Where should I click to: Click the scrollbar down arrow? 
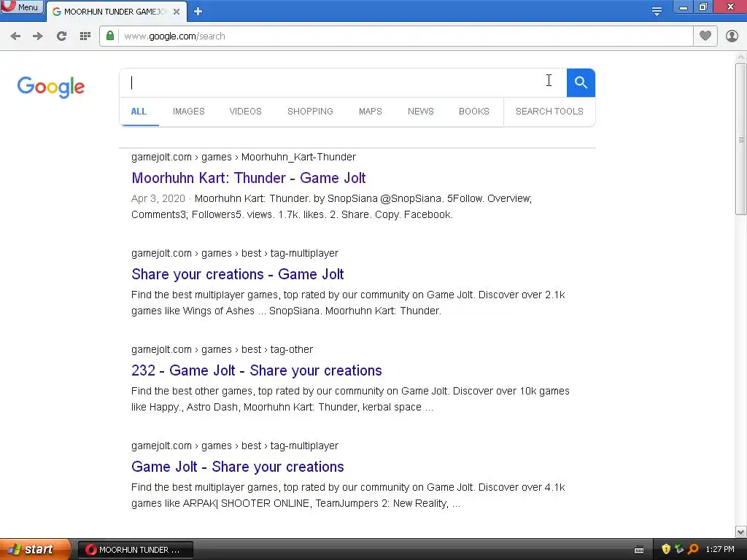(x=741, y=532)
